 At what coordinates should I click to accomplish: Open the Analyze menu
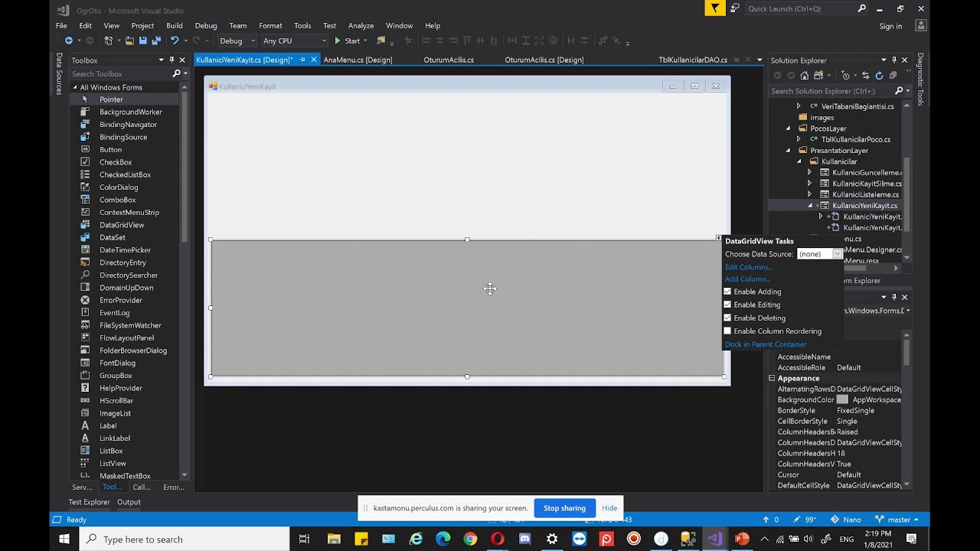click(361, 25)
